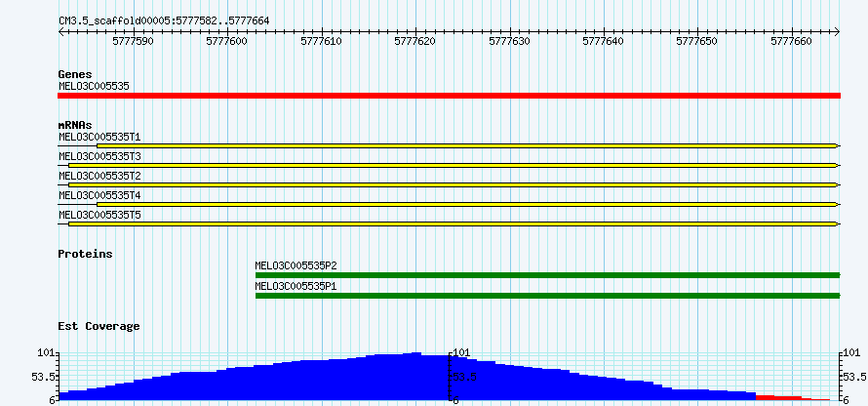Select the MELO3C005535T2 mRNA glyph

coord(449,184)
